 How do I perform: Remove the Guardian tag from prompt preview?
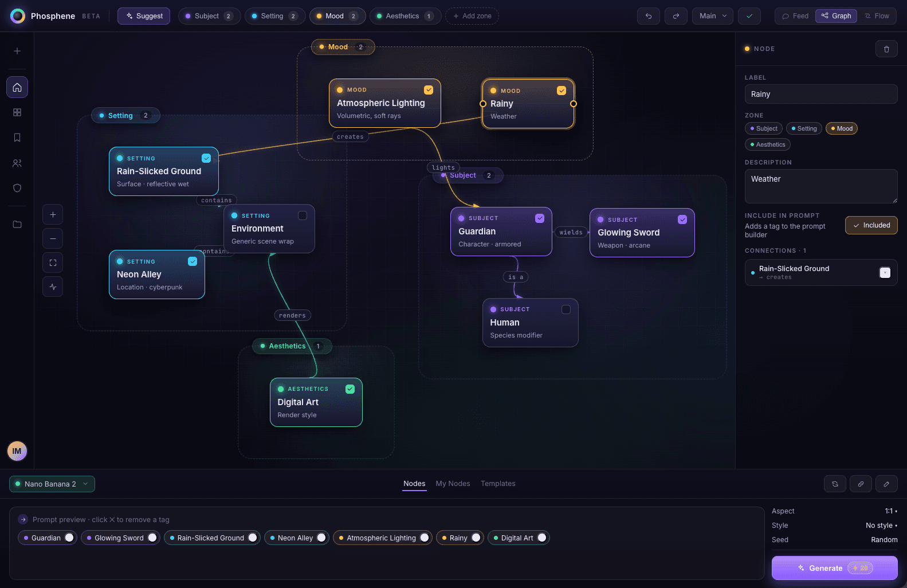tap(69, 538)
